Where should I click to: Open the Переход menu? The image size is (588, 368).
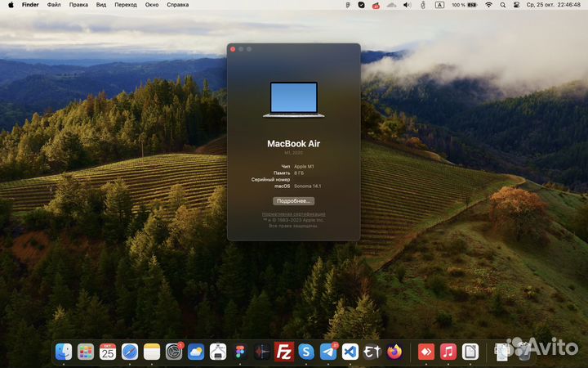[x=126, y=5]
